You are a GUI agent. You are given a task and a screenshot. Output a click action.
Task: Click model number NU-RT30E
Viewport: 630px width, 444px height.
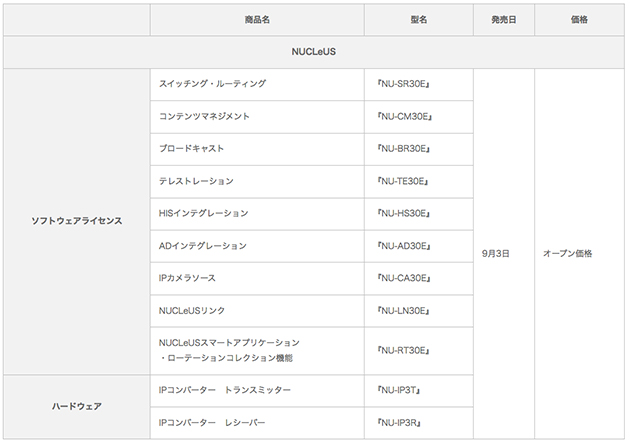point(405,350)
